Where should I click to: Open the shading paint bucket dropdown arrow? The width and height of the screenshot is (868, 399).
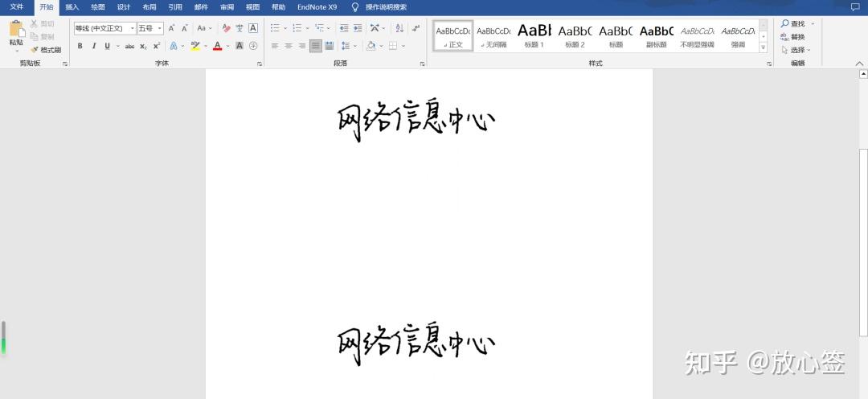[x=382, y=46]
